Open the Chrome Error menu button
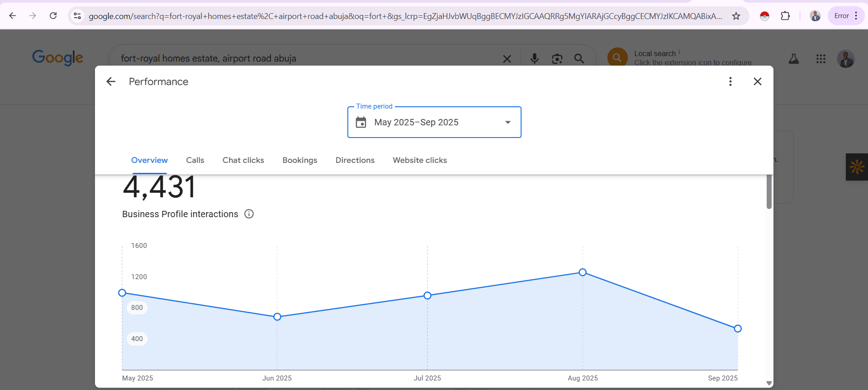Screen dimensions: 868x390 point(845,16)
